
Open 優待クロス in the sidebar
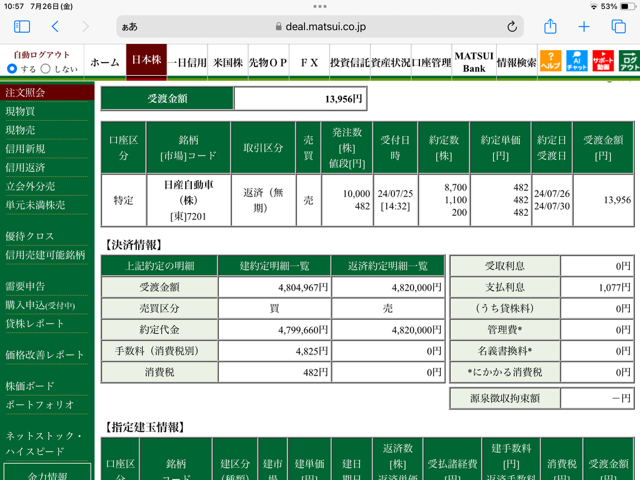tap(30, 236)
